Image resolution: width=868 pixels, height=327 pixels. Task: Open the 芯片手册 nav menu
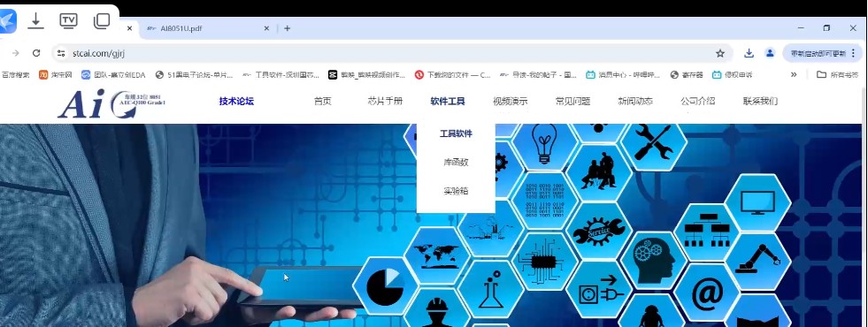(385, 102)
